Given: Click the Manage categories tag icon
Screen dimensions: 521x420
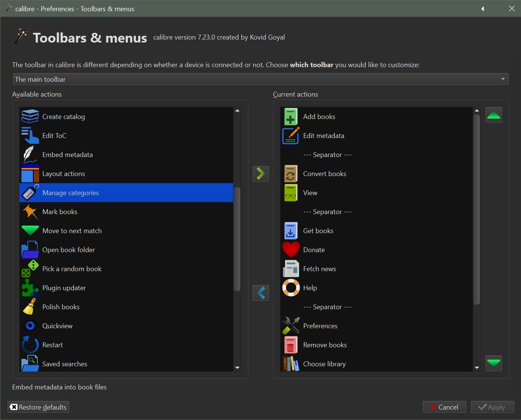Looking at the screenshot, I should (x=30, y=193).
